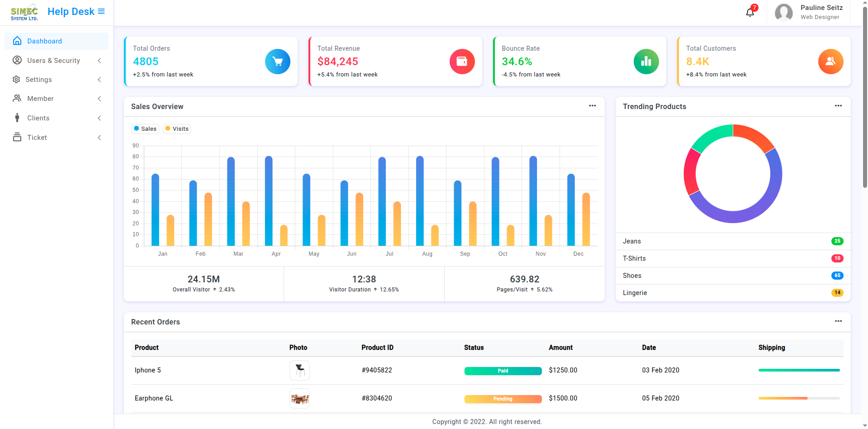Click the Iphone 5 product photo thumbnail
The image size is (868, 429).
[299, 370]
